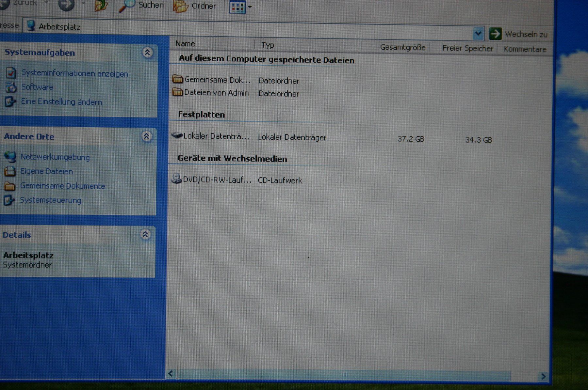Click the Suchen magnifier toolbar icon

126,6
